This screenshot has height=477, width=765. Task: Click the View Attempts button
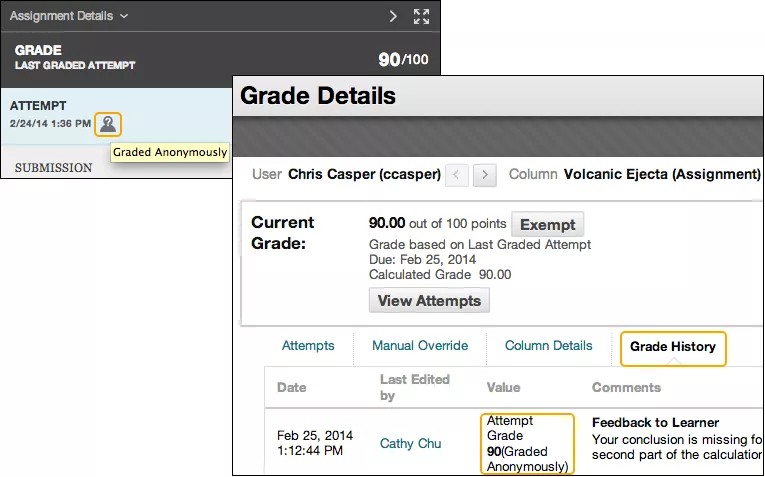tap(429, 300)
